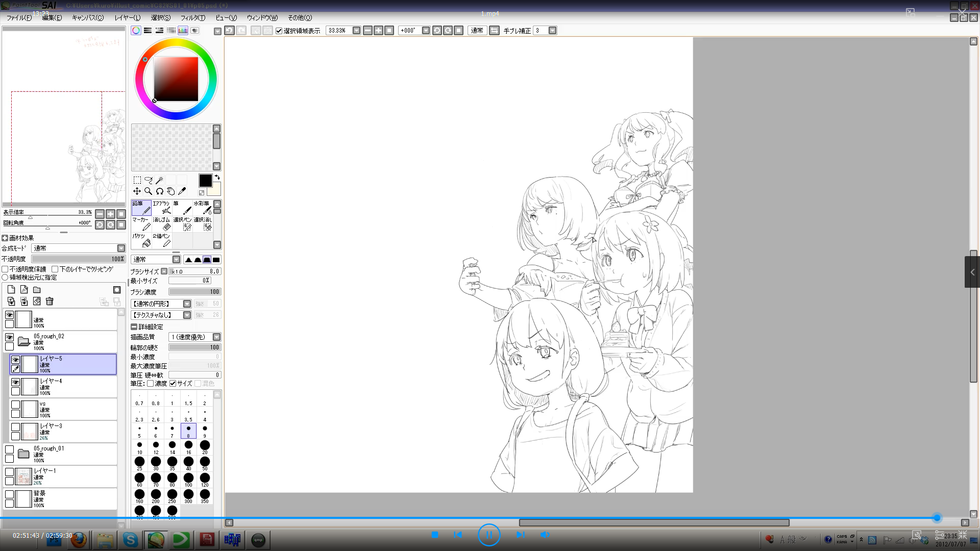Select the Bucket (バケツ) fill tool

[x=141, y=240]
